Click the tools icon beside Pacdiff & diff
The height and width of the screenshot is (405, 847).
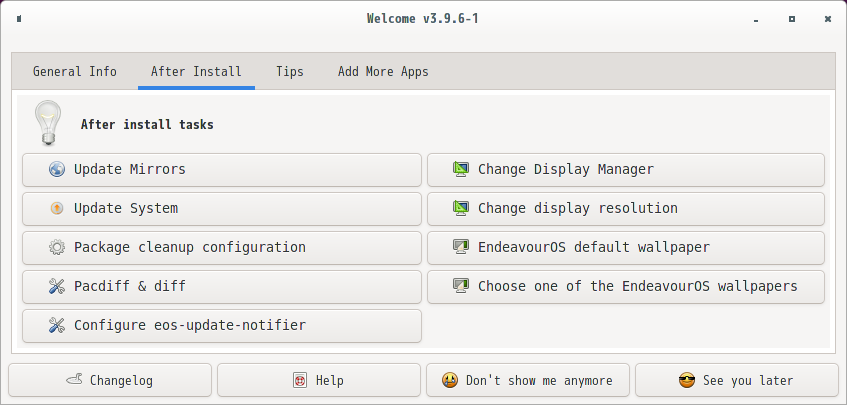(57, 286)
